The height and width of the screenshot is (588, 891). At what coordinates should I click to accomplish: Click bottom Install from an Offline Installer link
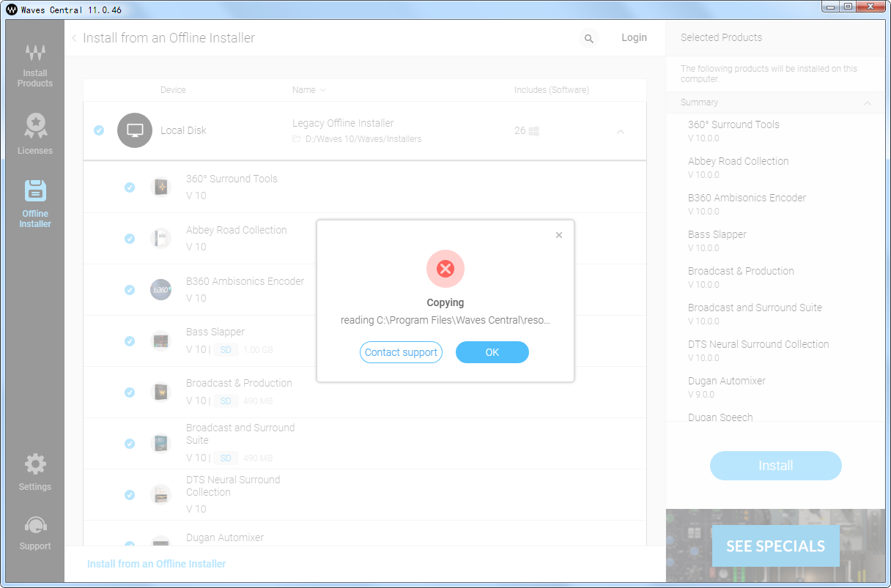(x=156, y=564)
